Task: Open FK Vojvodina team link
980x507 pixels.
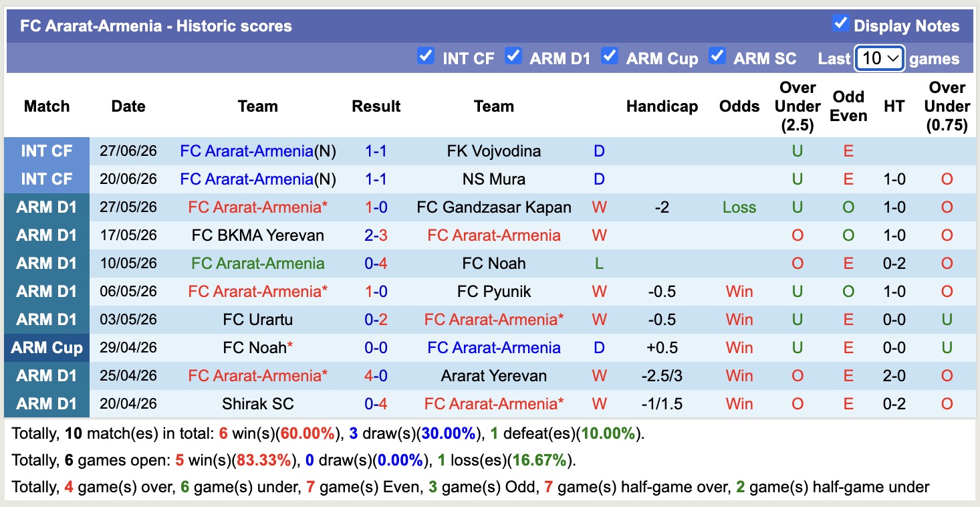Action: (494, 151)
